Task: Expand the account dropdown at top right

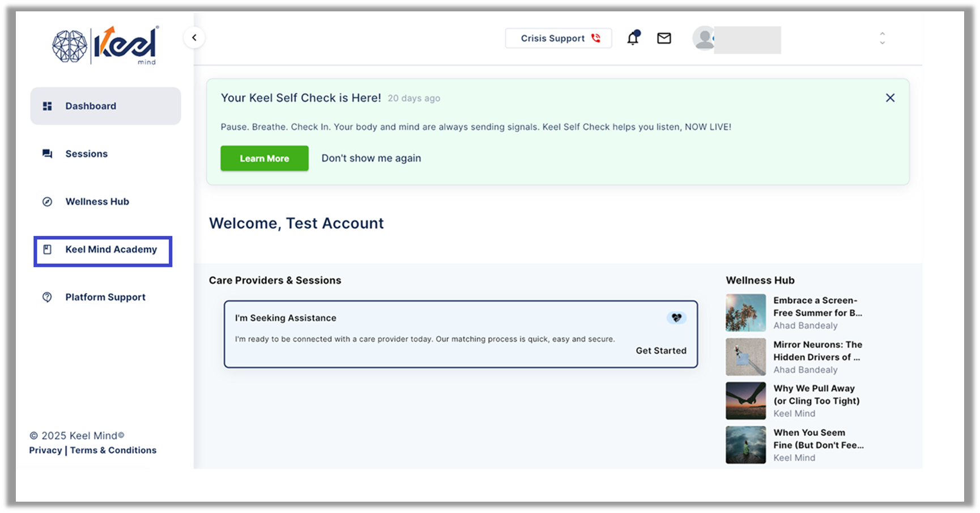Action: (x=883, y=37)
